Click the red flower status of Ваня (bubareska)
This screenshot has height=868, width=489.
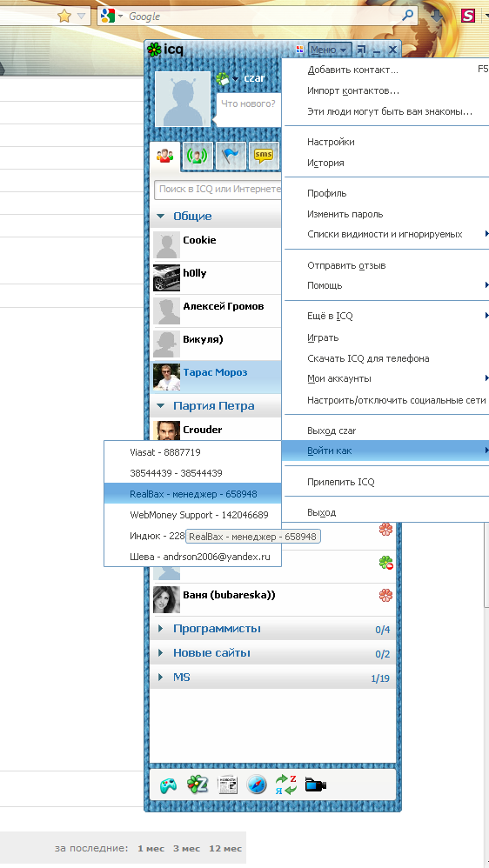(x=386, y=596)
